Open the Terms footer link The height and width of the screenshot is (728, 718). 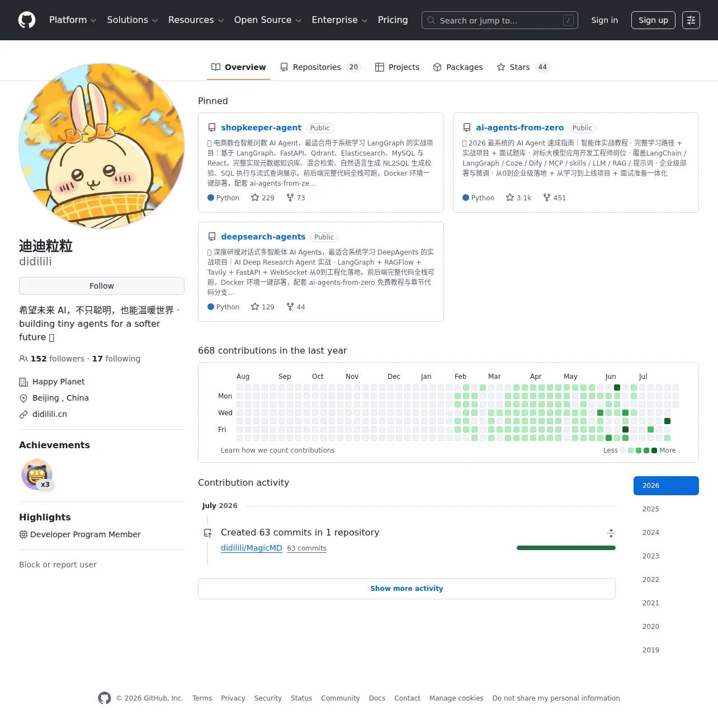tap(202, 698)
